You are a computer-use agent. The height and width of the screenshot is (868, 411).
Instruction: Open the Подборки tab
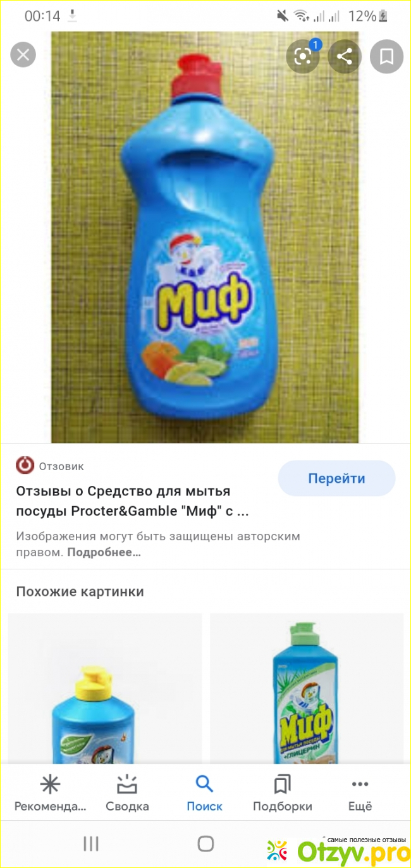click(283, 794)
